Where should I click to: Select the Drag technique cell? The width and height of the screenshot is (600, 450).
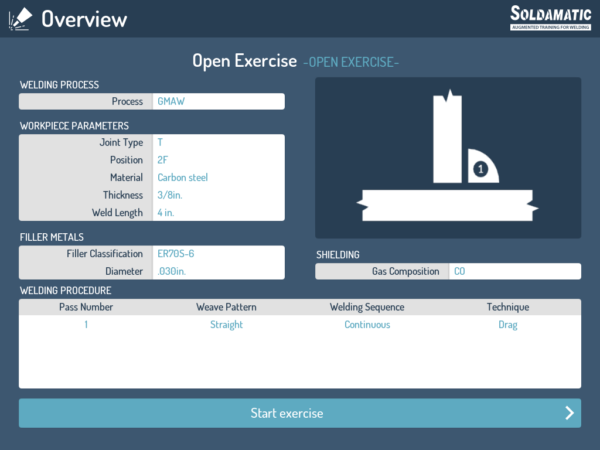(508, 325)
